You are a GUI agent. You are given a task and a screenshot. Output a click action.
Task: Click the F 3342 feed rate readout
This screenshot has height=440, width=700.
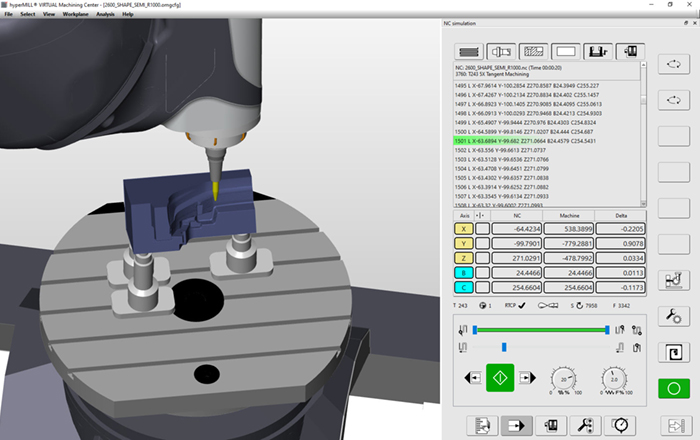coord(621,306)
